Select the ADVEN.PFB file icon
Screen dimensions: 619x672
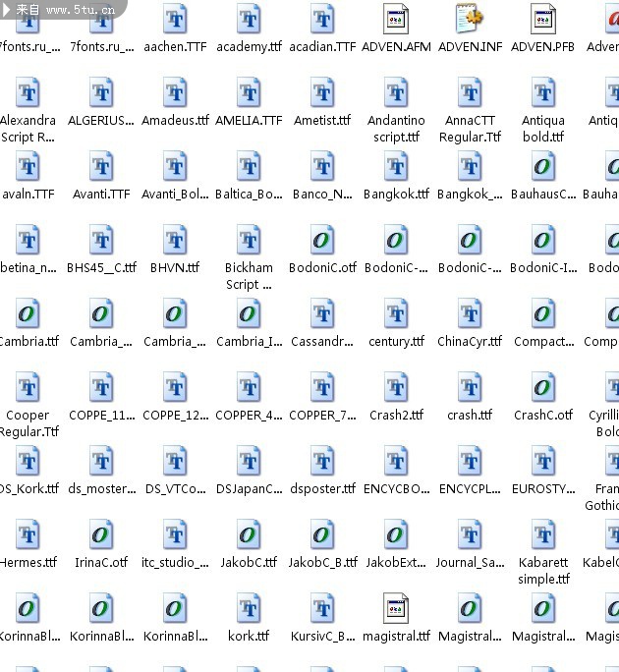(x=543, y=20)
